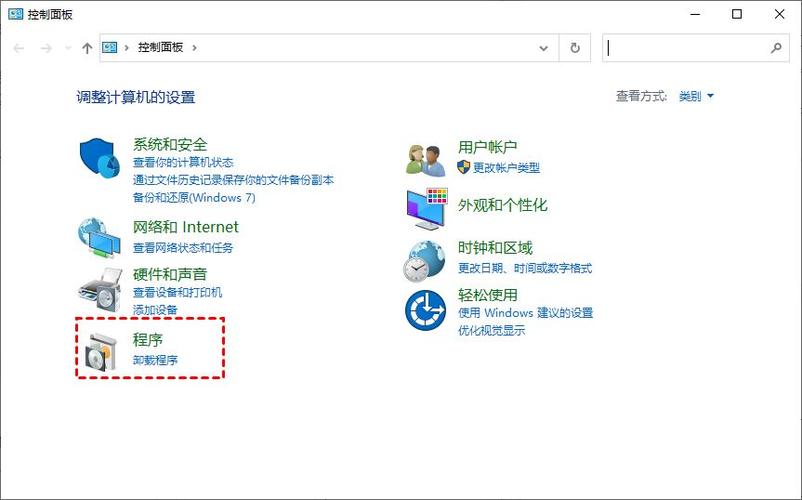
Task: Open 时钟和区域 category heading
Action: [495, 248]
